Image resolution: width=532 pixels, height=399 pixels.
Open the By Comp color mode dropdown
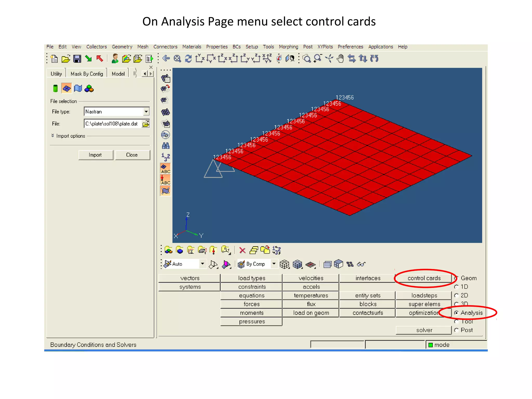pos(274,264)
